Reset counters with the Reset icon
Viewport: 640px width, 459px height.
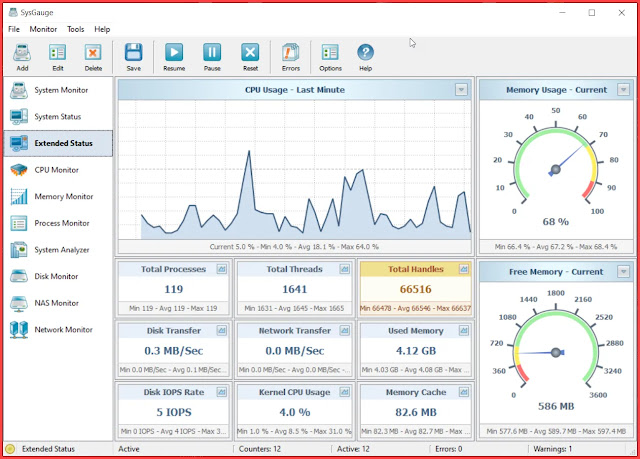[250, 53]
